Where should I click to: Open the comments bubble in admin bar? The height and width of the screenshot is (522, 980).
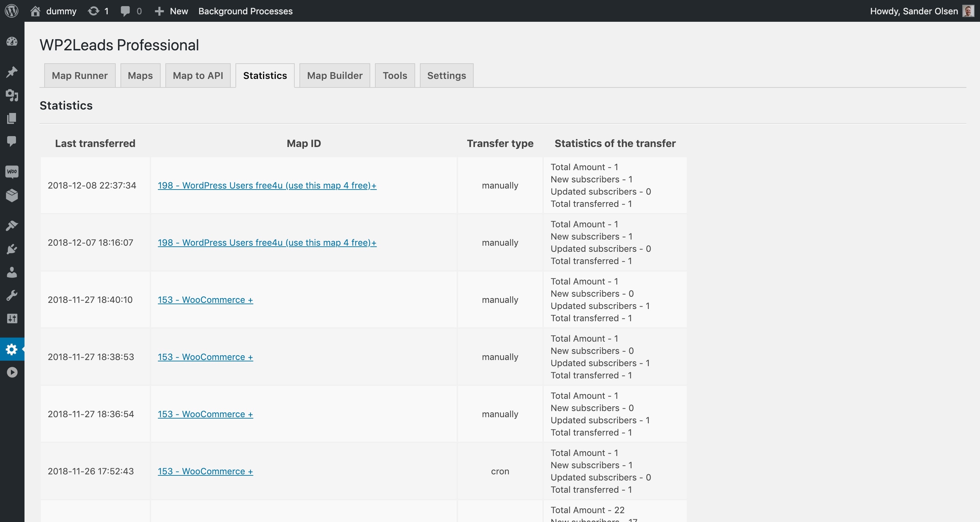tap(125, 11)
